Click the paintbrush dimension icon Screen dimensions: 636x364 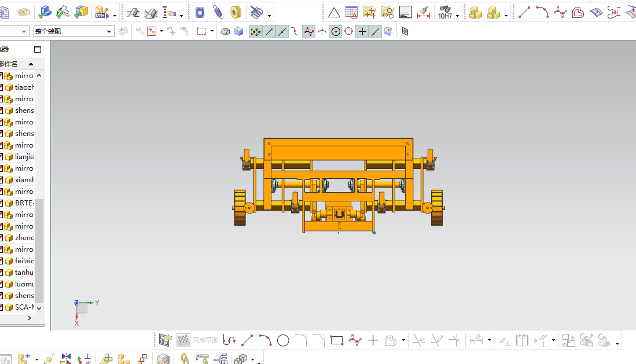click(423, 12)
